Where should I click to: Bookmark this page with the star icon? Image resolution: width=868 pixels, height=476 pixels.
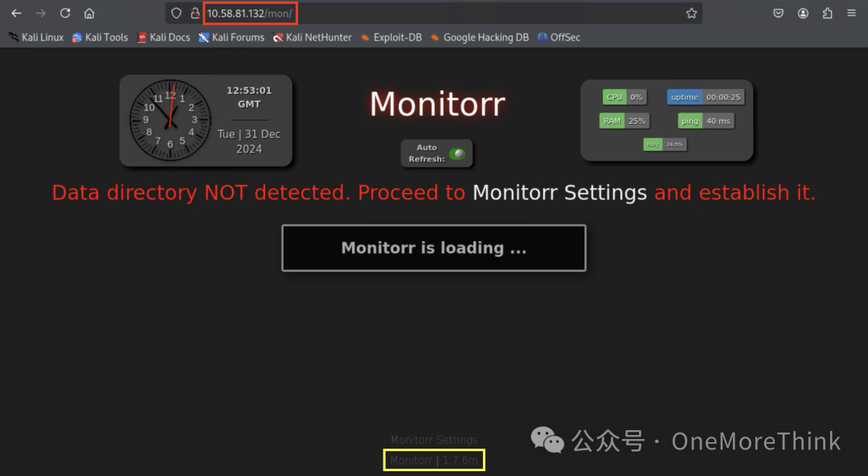[691, 14]
